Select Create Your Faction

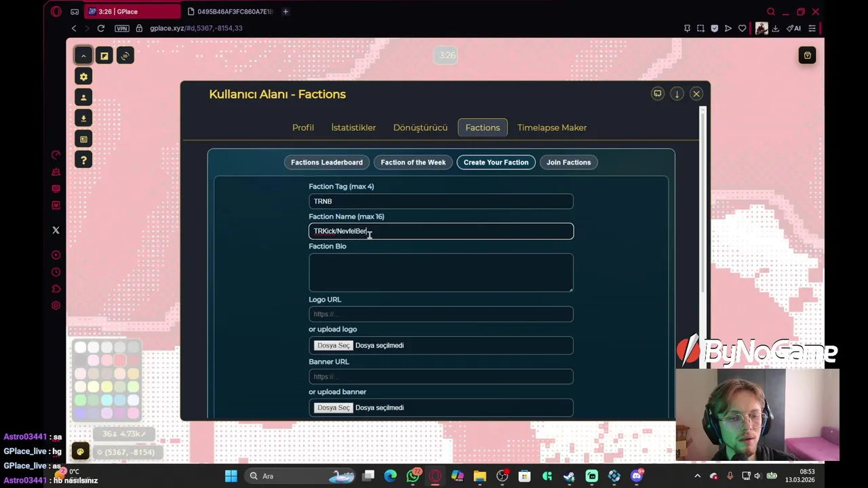[x=496, y=162]
